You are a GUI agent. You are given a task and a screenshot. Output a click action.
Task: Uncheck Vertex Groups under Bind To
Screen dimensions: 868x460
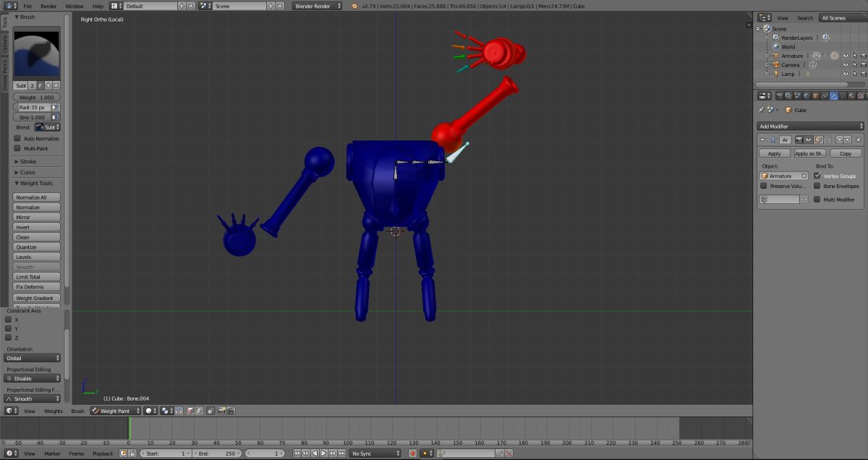point(817,176)
